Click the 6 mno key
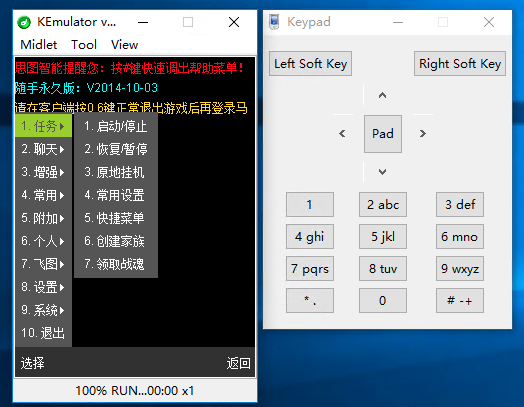 (x=460, y=237)
